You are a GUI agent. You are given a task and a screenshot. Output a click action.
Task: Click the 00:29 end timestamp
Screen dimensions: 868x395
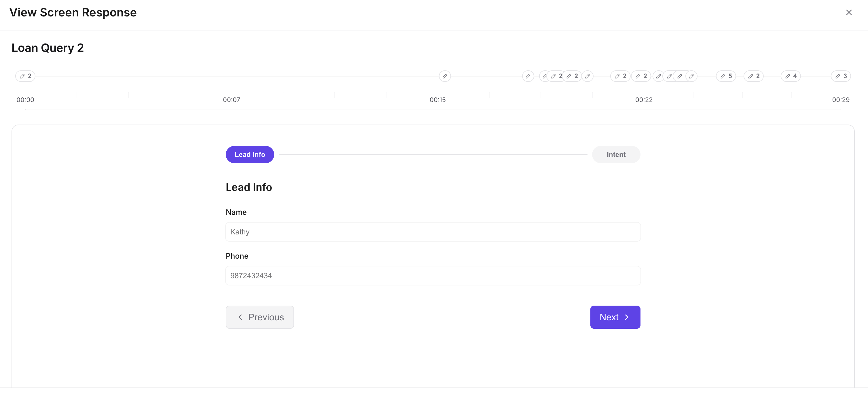point(841,100)
